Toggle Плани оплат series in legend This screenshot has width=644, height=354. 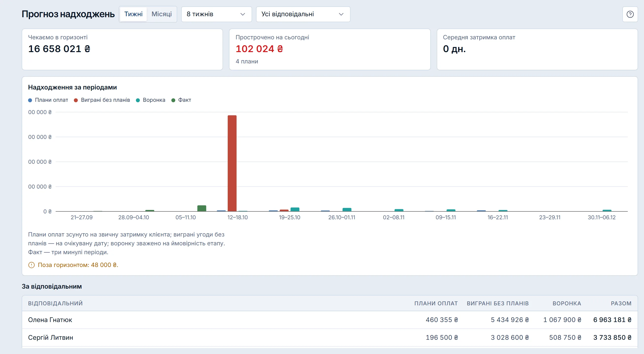pyautogui.click(x=48, y=100)
